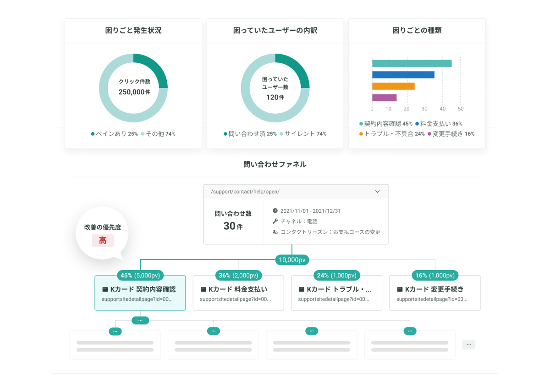Click the 問い合わせファネル section heading
Viewport: 550px width, 392px height.
[275, 164]
